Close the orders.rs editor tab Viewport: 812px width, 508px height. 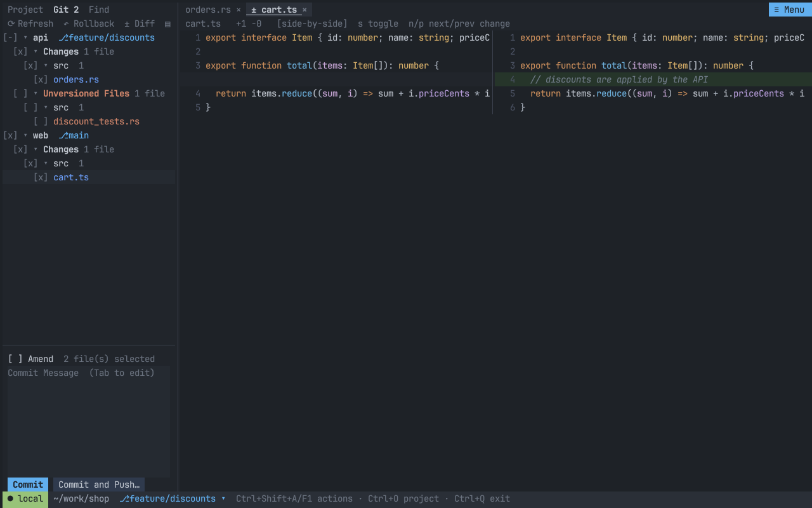(x=239, y=10)
